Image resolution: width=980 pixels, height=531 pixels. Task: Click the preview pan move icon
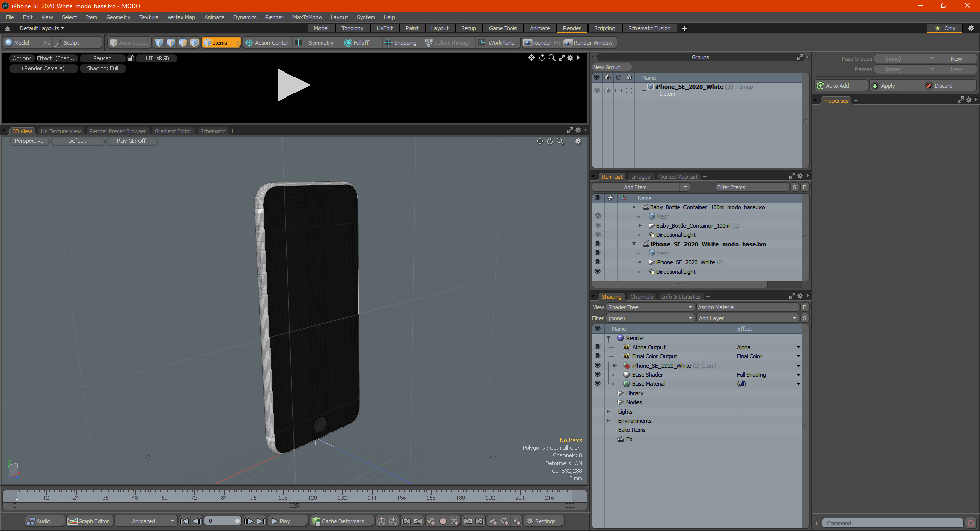[x=531, y=58]
